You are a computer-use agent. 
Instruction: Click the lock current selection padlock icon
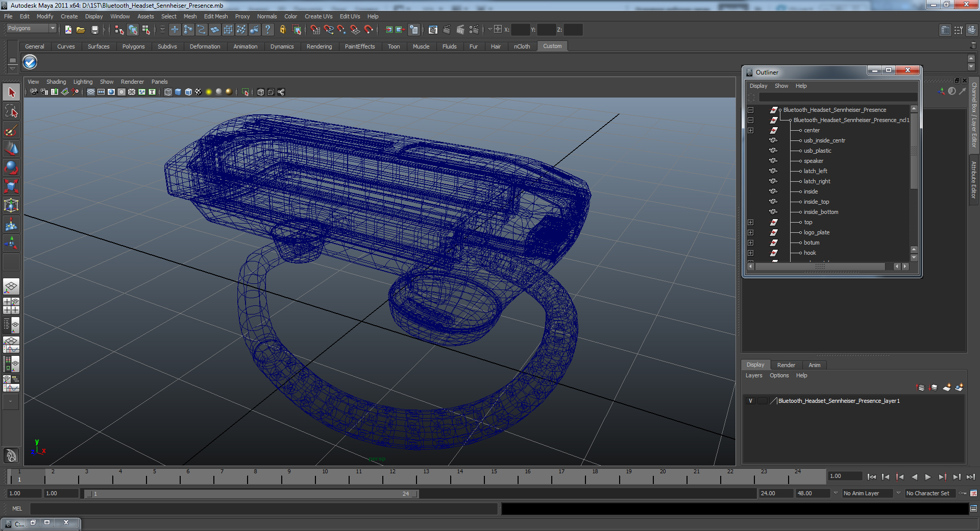coord(282,30)
